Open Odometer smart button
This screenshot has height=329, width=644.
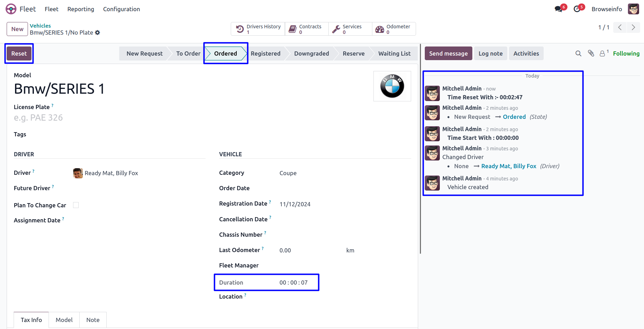(x=394, y=29)
